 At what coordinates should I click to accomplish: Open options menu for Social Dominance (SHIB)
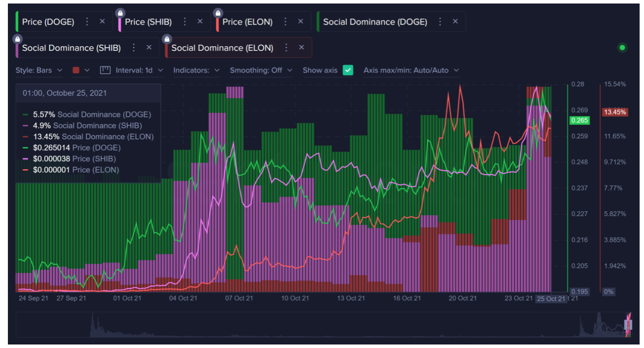pos(134,47)
